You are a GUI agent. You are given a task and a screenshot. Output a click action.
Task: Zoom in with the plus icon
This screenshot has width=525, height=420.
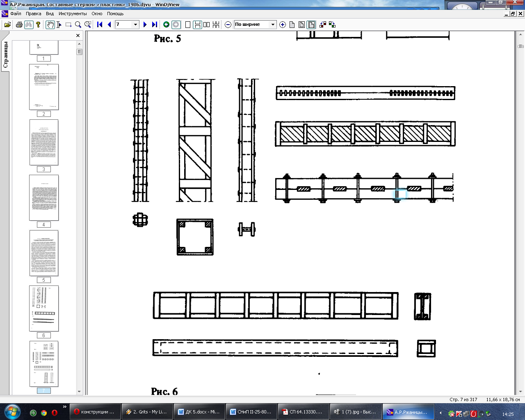283,25
